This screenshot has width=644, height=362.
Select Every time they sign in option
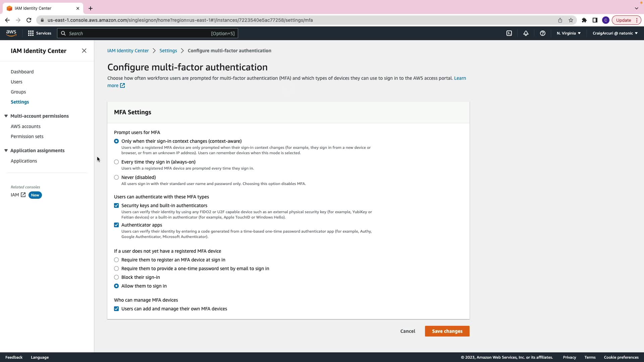coord(116,162)
